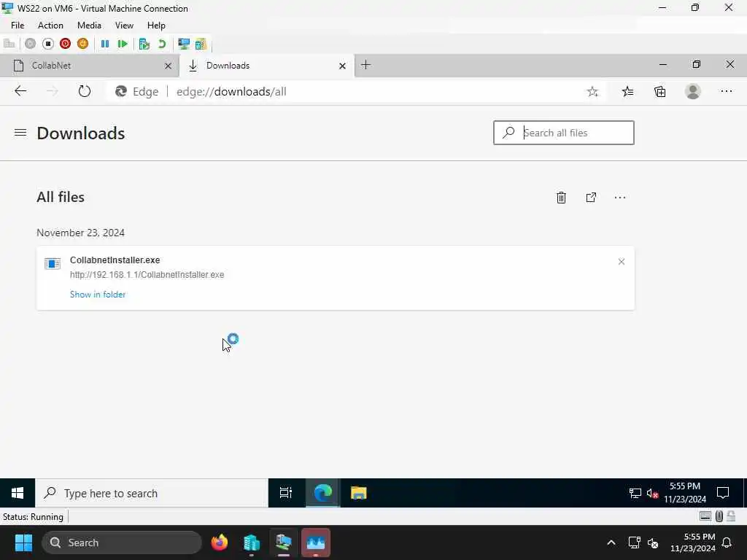Open a new Edge tab
The height and width of the screenshot is (560, 747).
365,65
